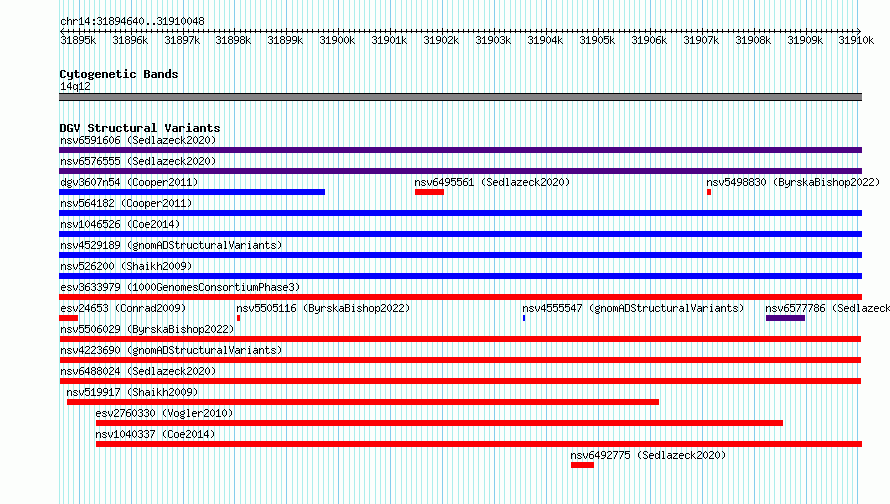Click the chr14:31894640..31910048 coordinates text
The width and height of the screenshot is (890, 504).
click(x=132, y=21)
